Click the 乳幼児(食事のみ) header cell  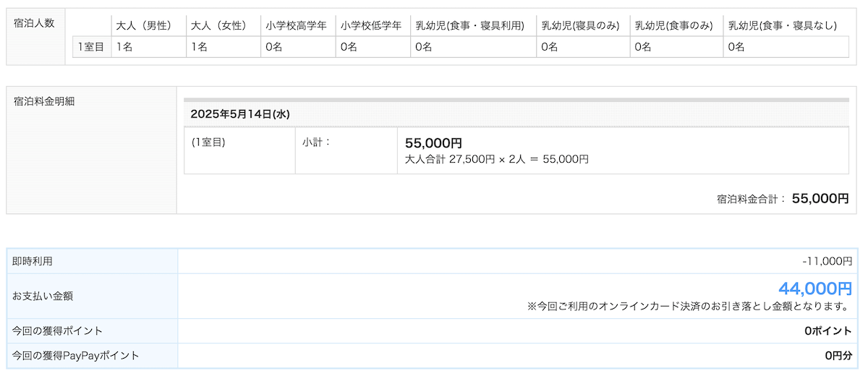pyautogui.click(x=673, y=26)
